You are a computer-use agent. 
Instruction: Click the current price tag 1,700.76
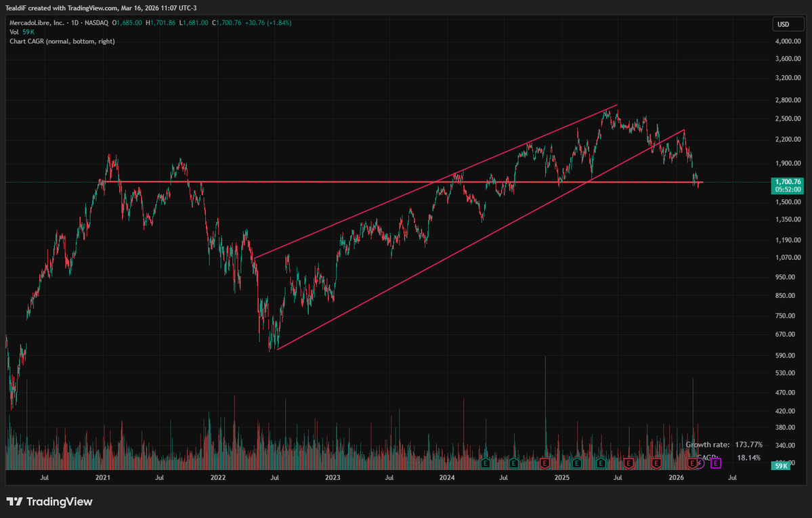tap(788, 182)
